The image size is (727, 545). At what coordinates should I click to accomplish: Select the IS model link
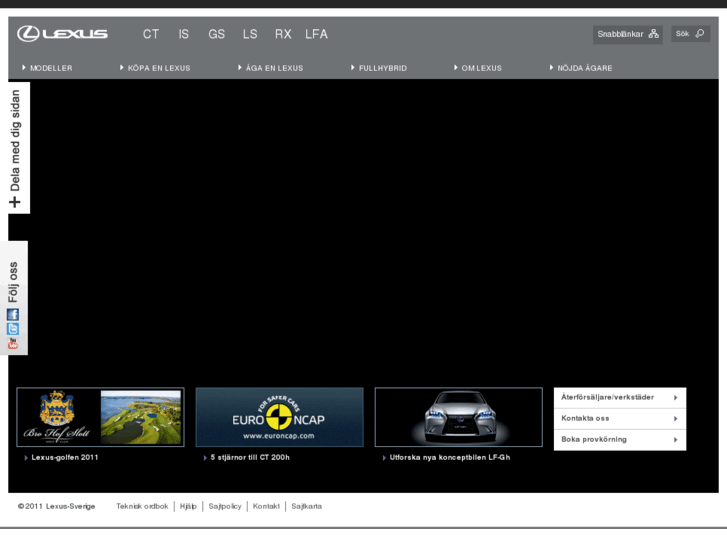point(184,34)
